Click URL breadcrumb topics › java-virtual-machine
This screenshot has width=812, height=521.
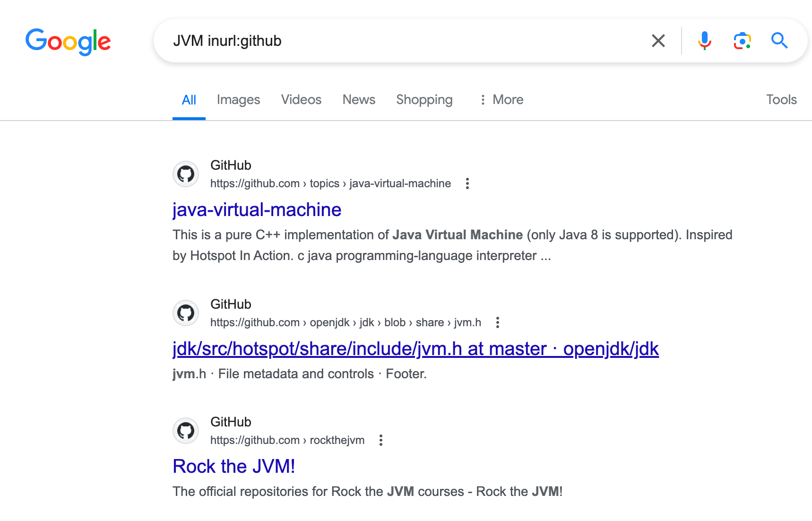point(380,183)
